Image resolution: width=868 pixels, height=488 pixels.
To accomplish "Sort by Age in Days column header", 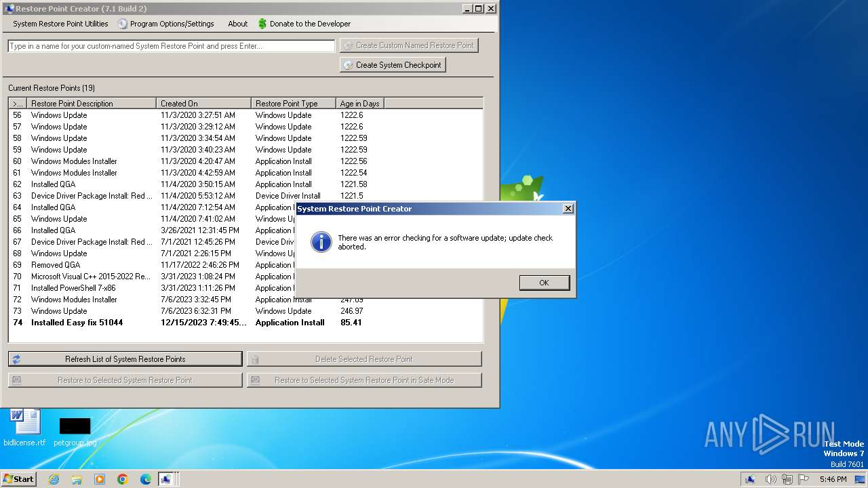I will tap(360, 104).
